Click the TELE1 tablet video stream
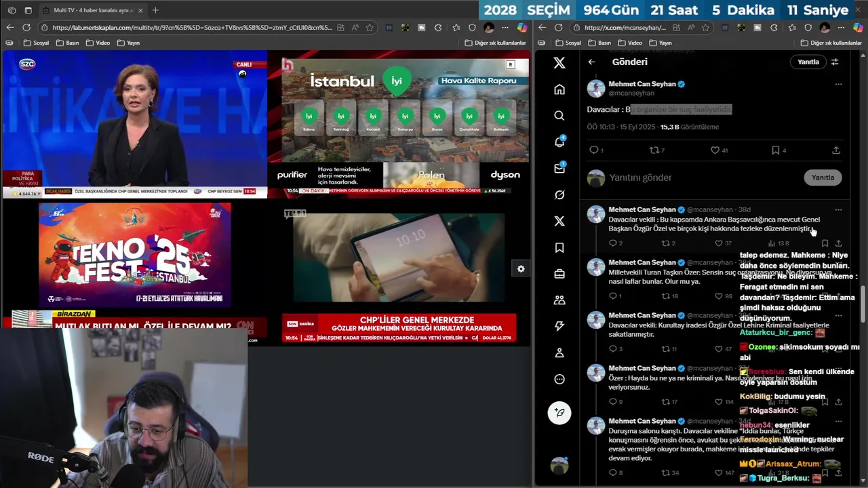Viewport: 868px width, 488px height. tap(400, 271)
